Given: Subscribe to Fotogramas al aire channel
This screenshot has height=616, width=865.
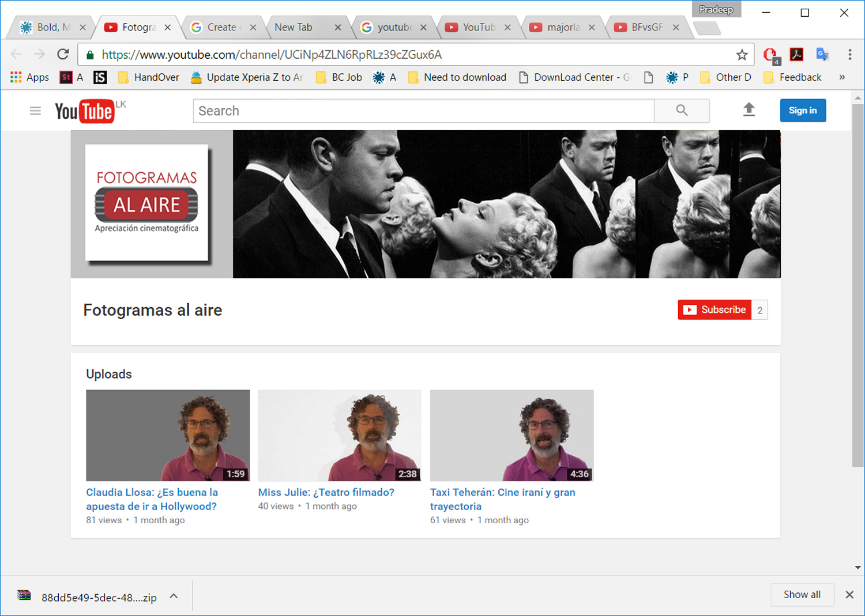Looking at the screenshot, I should (x=714, y=310).
